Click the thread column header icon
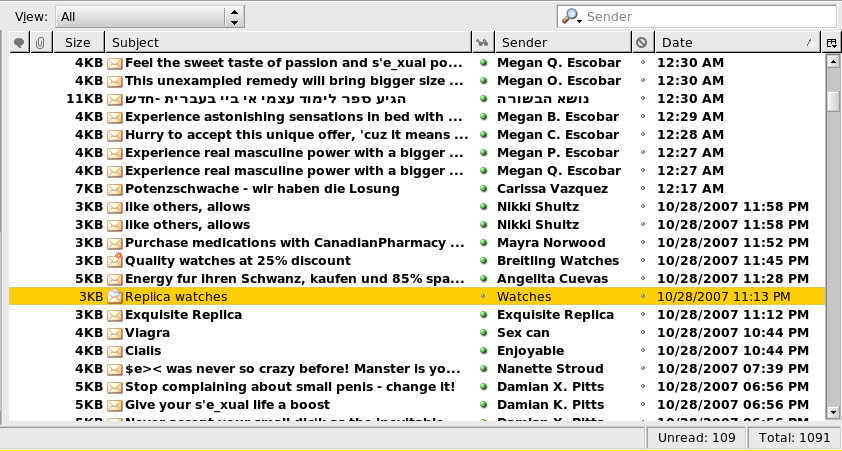Image resolution: width=842 pixels, height=451 pixels. pyautogui.click(x=19, y=43)
